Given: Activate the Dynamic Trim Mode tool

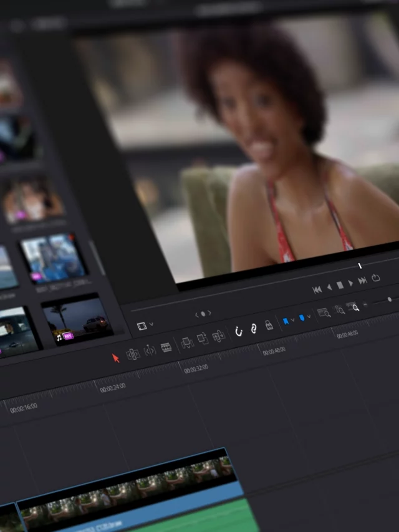Looking at the screenshot, I should 150,350.
